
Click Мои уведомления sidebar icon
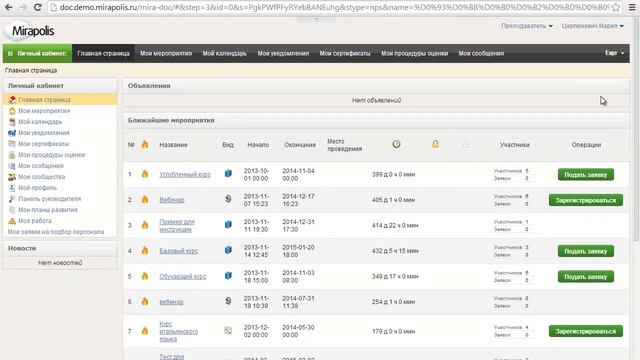point(12,133)
